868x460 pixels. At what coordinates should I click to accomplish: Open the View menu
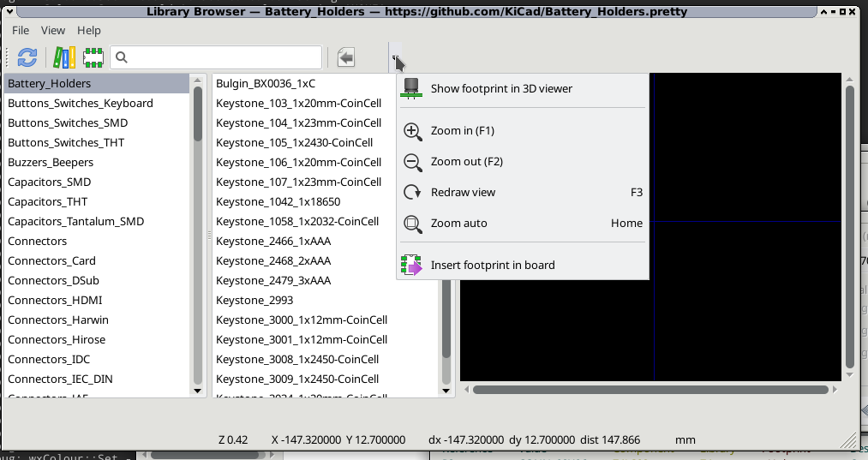53,30
